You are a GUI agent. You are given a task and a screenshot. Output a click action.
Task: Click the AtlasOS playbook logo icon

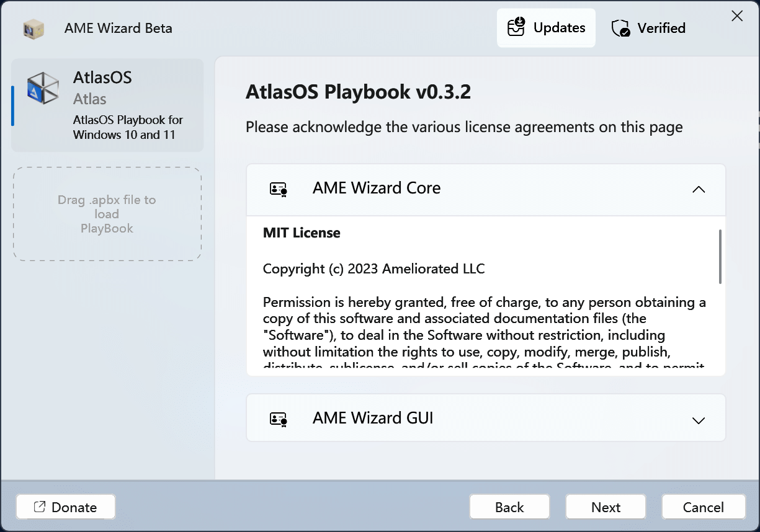click(43, 88)
